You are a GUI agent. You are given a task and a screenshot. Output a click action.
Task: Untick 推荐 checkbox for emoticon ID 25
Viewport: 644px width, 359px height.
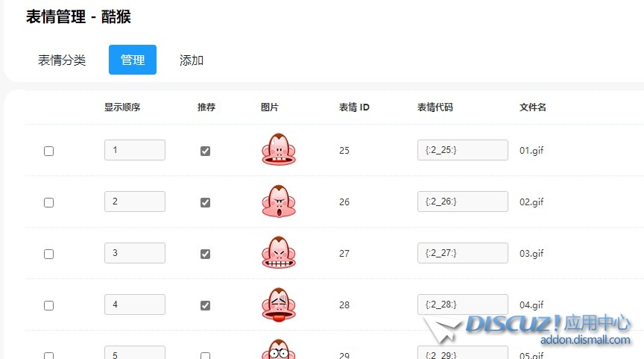coord(206,151)
